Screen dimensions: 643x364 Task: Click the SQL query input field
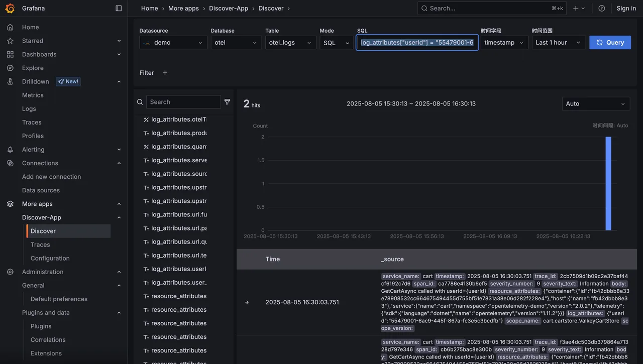coord(417,43)
